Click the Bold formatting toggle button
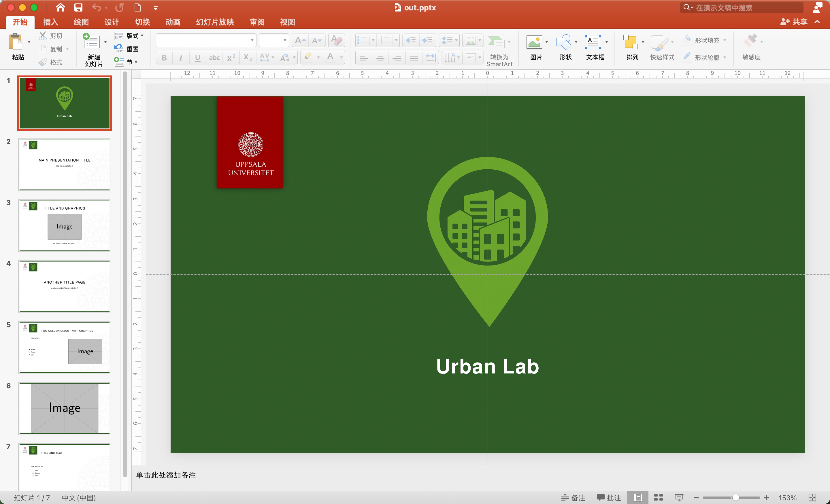This screenshot has height=504, width=830. tap(165, 57)
